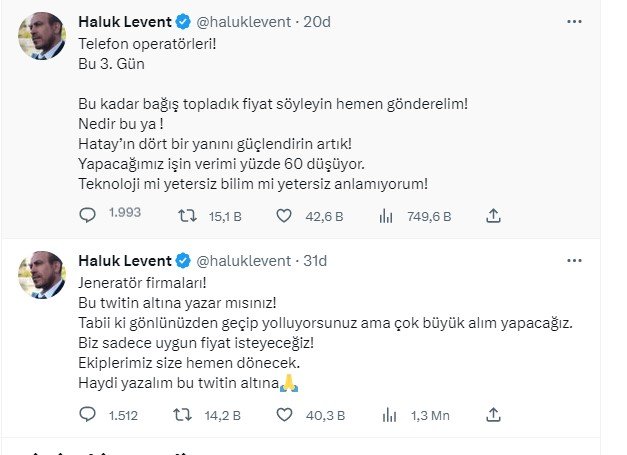Image resolution: width=627 pixels, height=455 pixels.
Task: View analytics of Telefon operatörleri tweet
Action: click(386, 214)
